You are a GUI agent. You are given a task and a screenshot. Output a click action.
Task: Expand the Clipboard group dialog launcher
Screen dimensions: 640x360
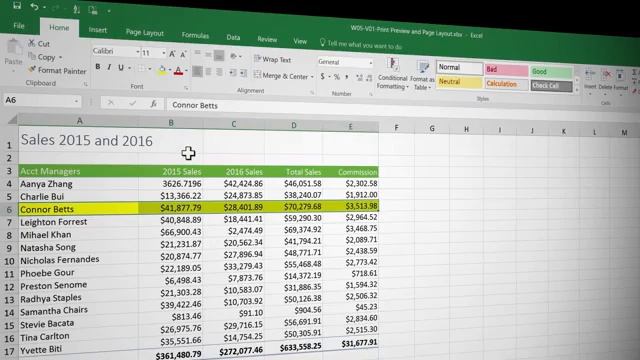click(85, 84)
